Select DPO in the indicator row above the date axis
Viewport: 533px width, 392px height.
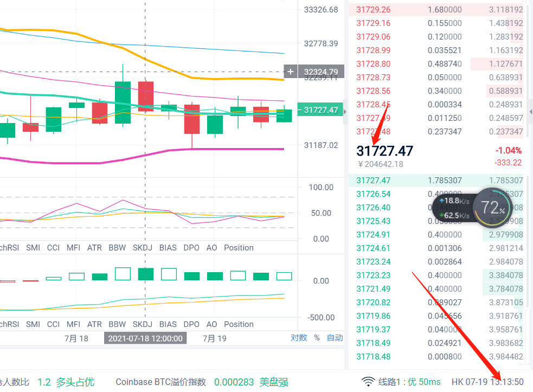[x=191, y=324]
